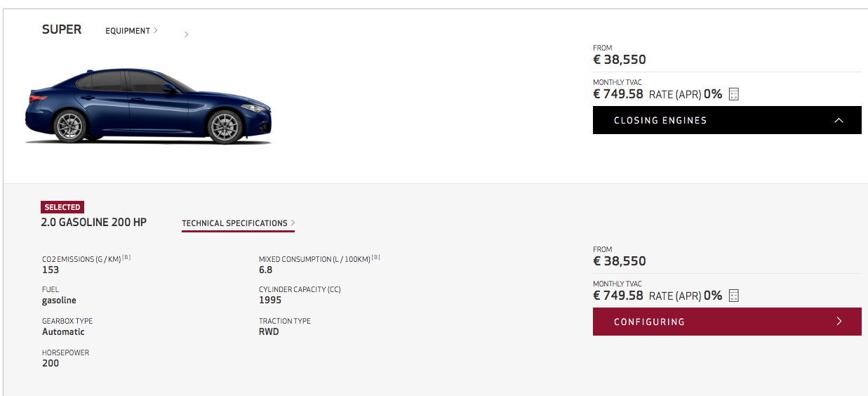The width and height of the screenshot is (868, 396).
Task: Click the blue Giulia car image
Action: 148,107
